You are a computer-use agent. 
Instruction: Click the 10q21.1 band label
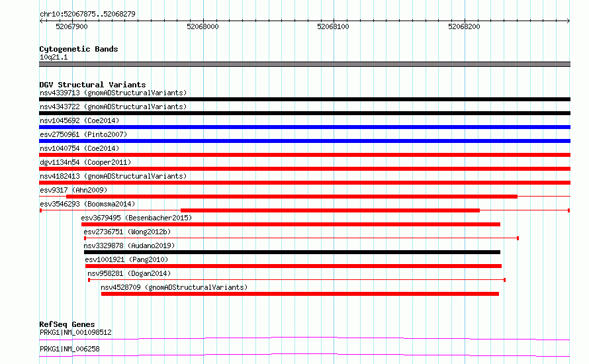(x=54, y=57)
